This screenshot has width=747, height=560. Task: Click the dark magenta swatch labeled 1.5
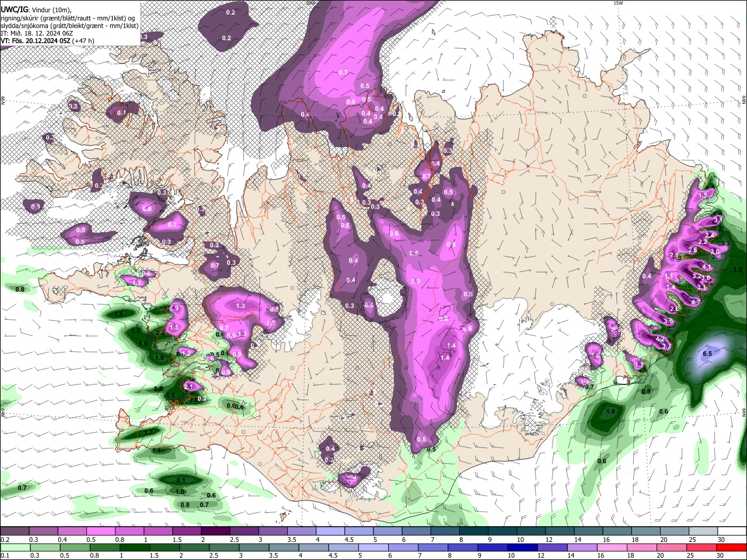[x=187, y=531]
